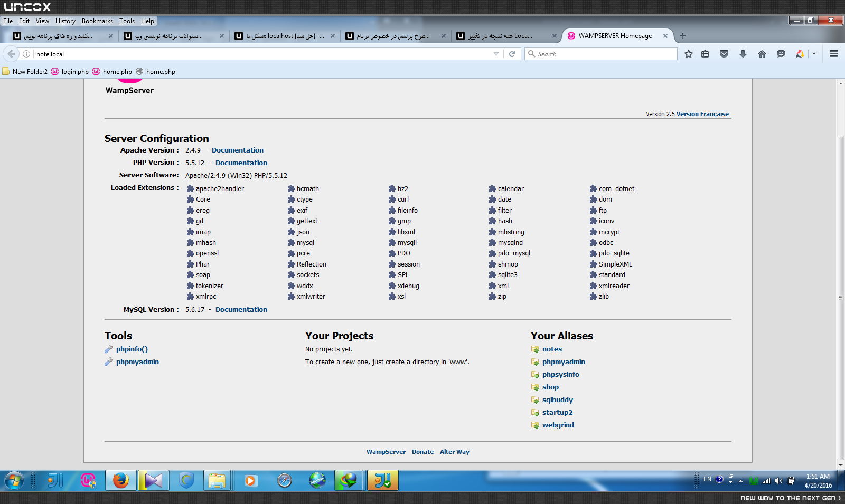The height and width of the screenshot is (504, 845).
Task: Open the login.php bookmark
Action: tap(70, 72)
